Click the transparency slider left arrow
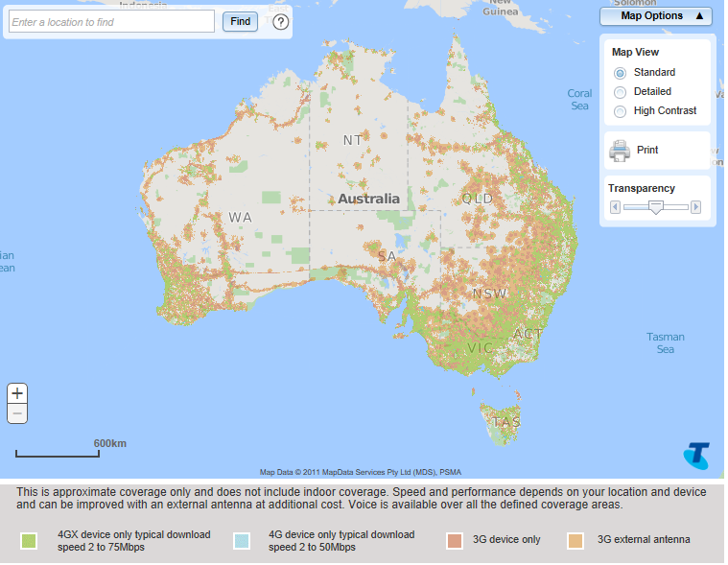The image size is (728, 565). click(615, 206)
